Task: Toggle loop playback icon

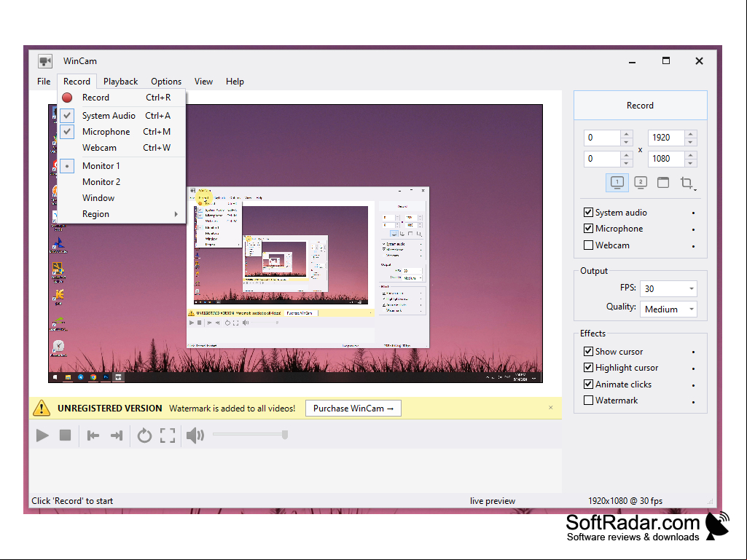Action: [x=144, y=435]
